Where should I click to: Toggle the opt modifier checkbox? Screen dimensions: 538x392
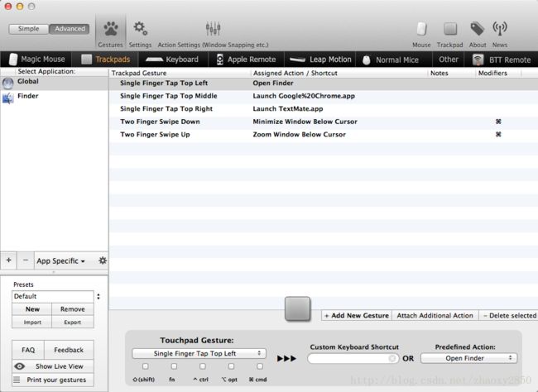pos(231,366)
